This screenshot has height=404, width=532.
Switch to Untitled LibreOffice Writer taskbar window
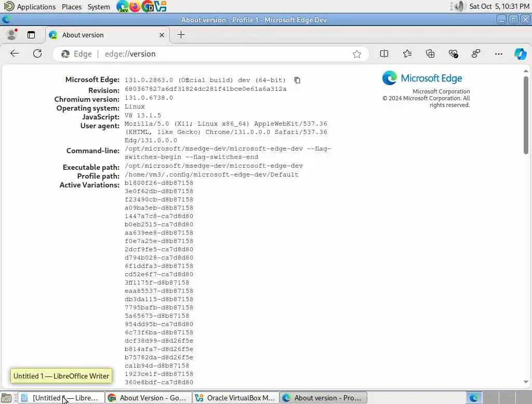tap(61, 398)
